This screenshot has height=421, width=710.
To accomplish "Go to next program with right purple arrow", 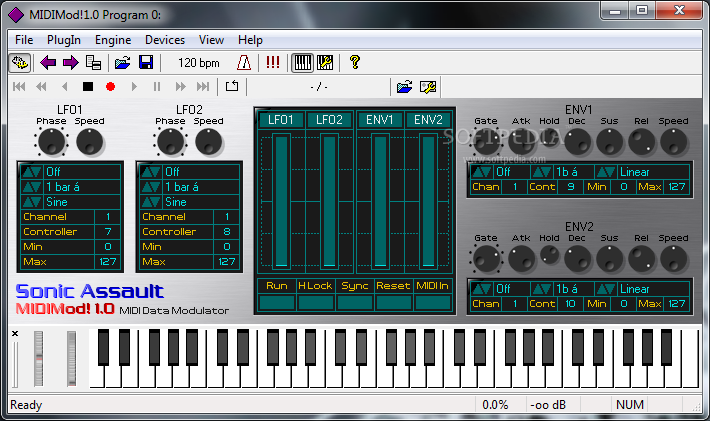I will pyautogui.click(x=71, y=62).
